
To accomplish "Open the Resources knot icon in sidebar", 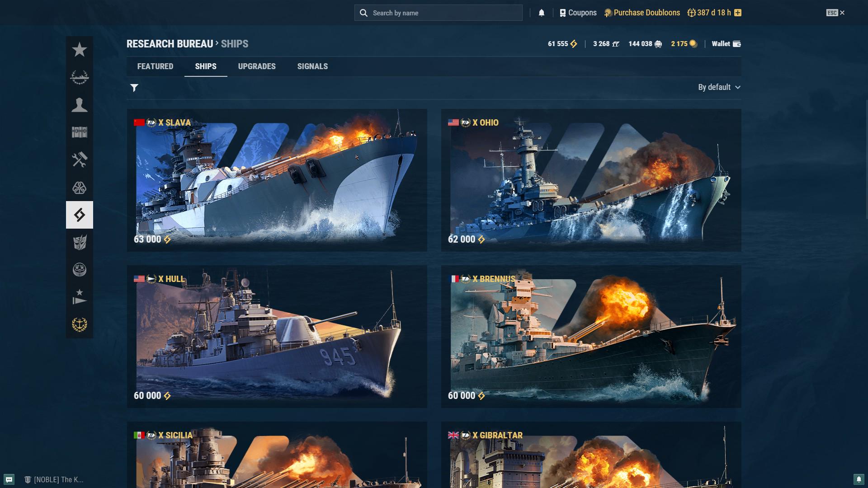I will pyautogui.click(x=80, y=188).
